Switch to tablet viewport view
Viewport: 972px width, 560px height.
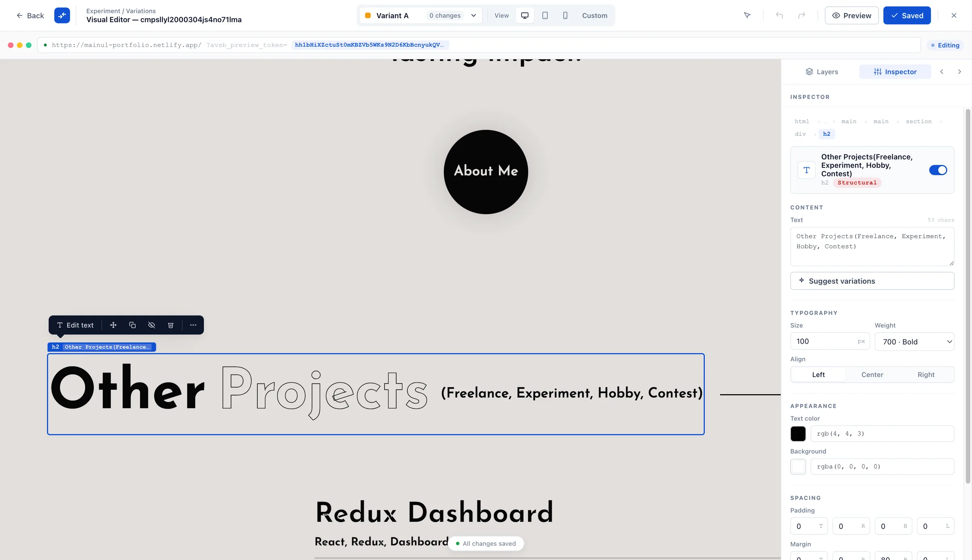545,15
